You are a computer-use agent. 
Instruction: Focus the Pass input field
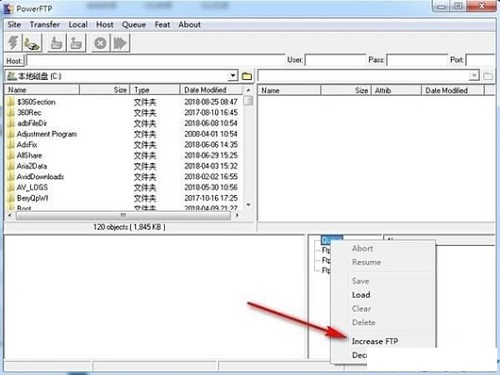point(417,60)
